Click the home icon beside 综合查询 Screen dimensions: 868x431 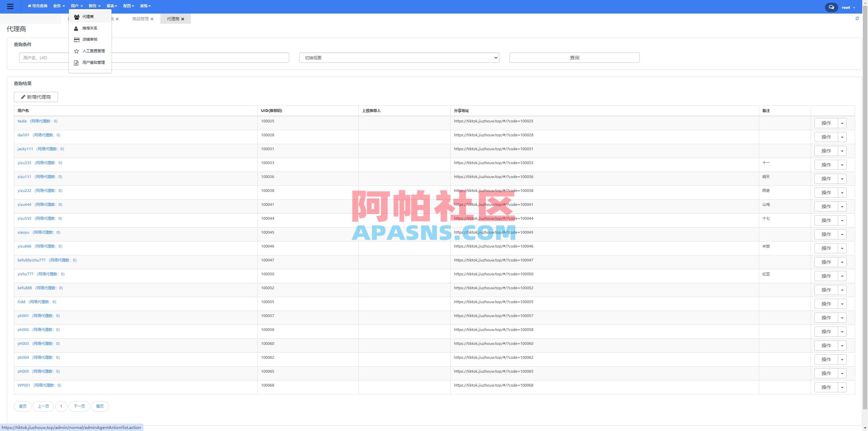[30, 6]
